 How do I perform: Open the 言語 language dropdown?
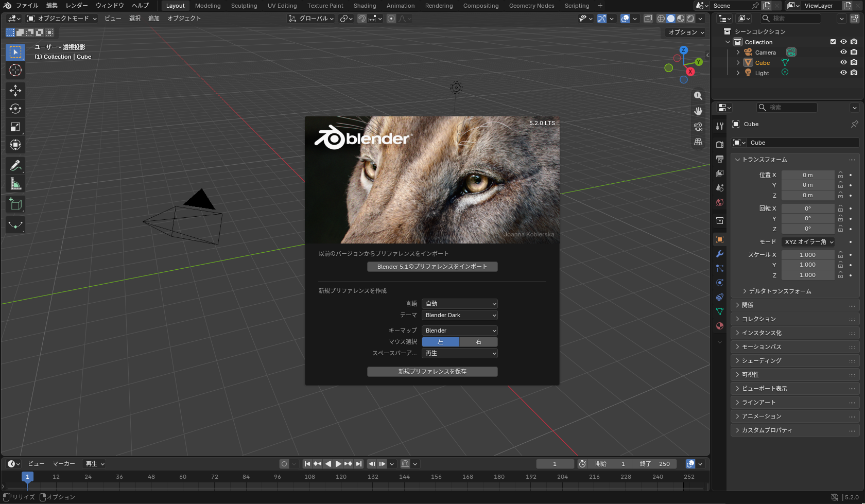click(460, 304)
